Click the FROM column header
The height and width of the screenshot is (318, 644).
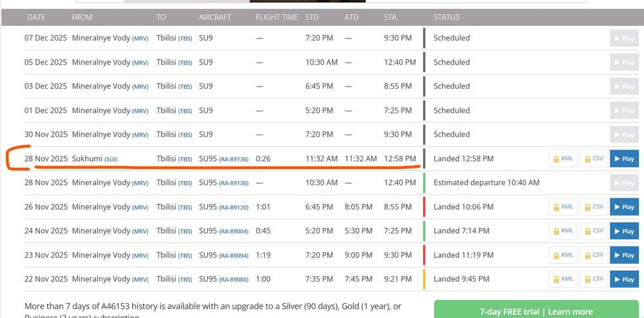pos(82,17)
